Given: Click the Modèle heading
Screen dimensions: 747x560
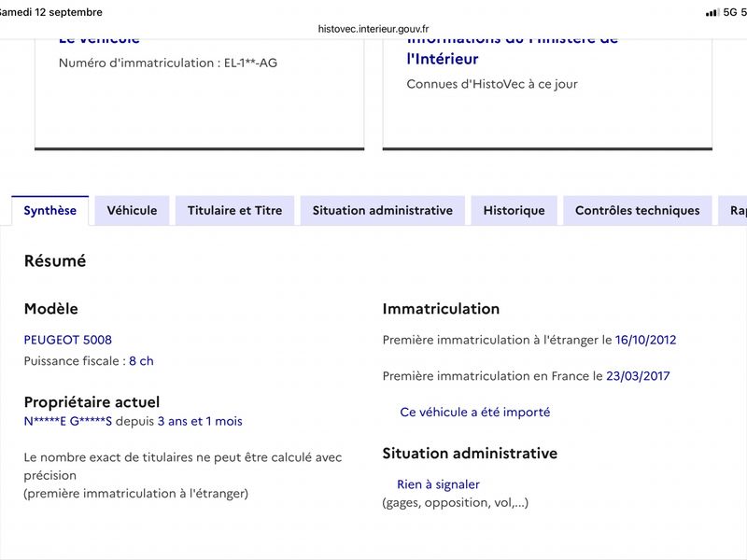Looking at the screenshot, I should coord(51,309).
